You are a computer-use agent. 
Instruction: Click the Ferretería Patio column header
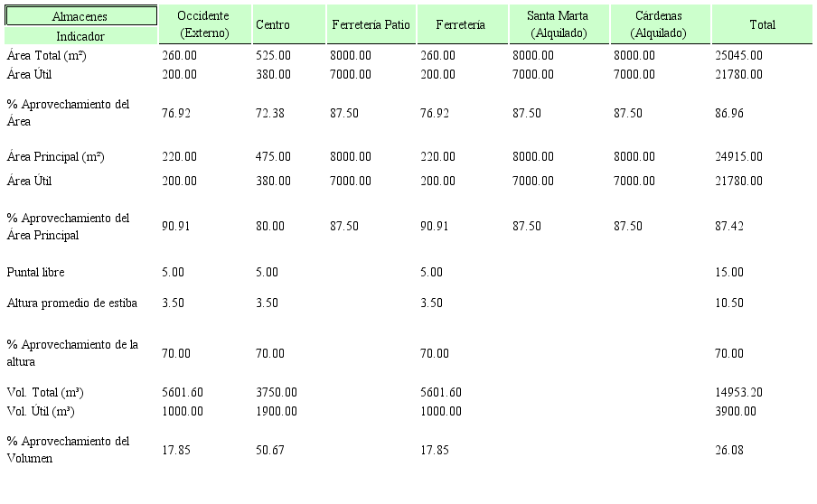coord(371,24)
